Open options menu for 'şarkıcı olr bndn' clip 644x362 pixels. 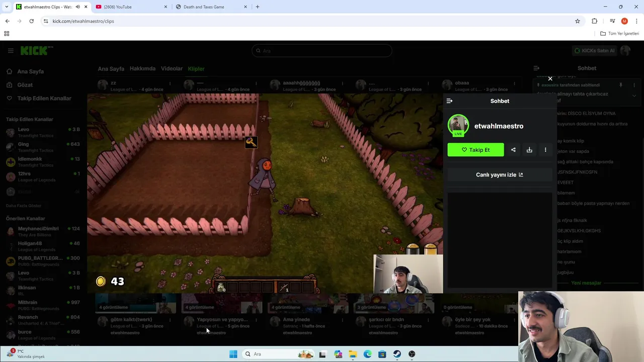429,320
